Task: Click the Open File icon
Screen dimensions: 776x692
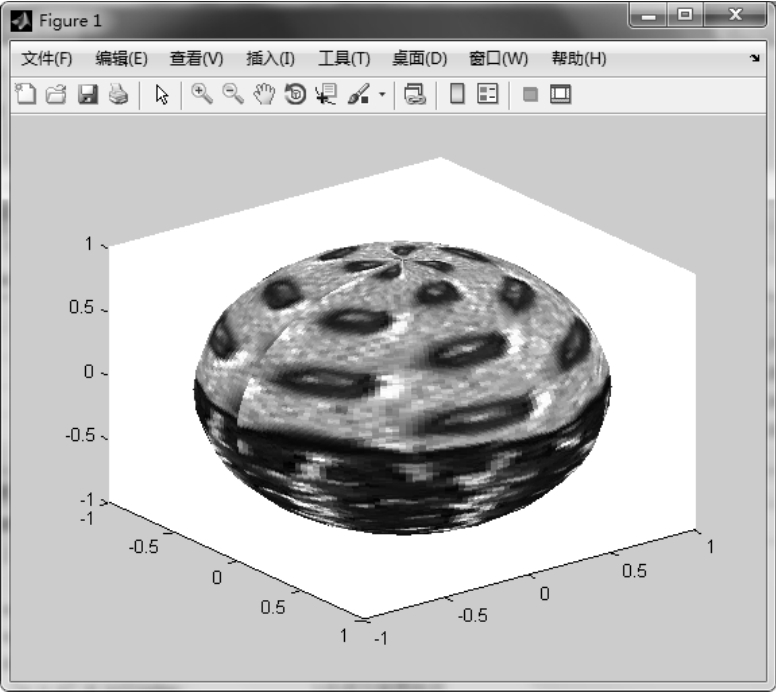Action: click(x=57, y=95)
